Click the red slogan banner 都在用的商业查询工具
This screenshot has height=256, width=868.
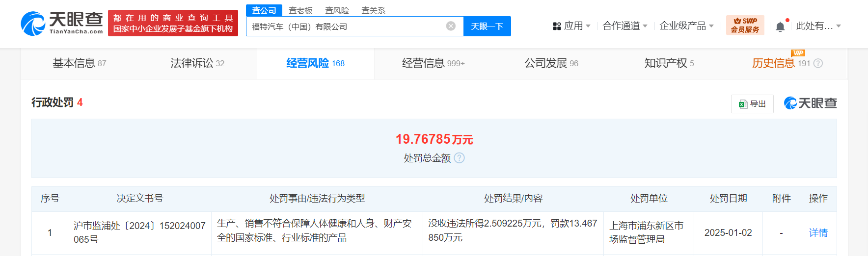tap(173, 23)
